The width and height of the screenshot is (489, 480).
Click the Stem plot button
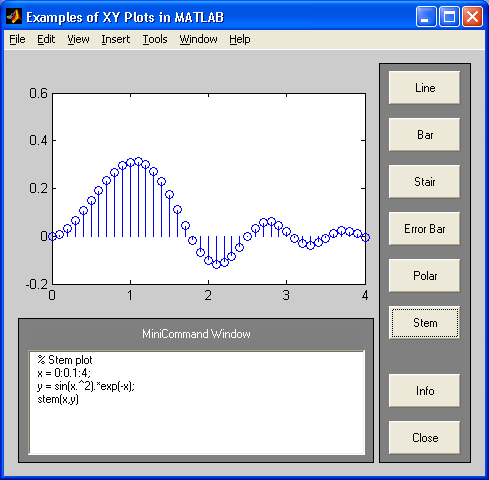tap(425, 323)
